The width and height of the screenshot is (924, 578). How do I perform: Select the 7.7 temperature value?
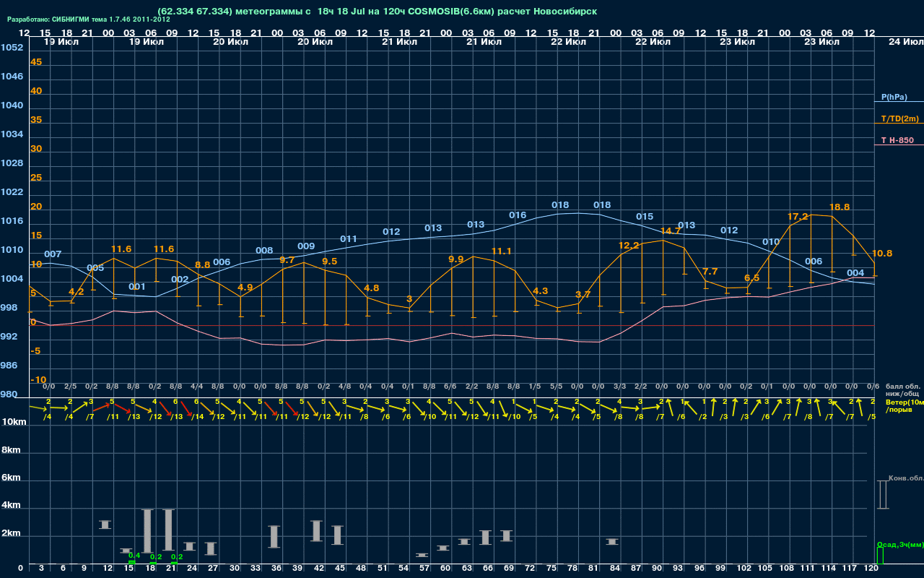pyautogui.click(x=710, y=272)
